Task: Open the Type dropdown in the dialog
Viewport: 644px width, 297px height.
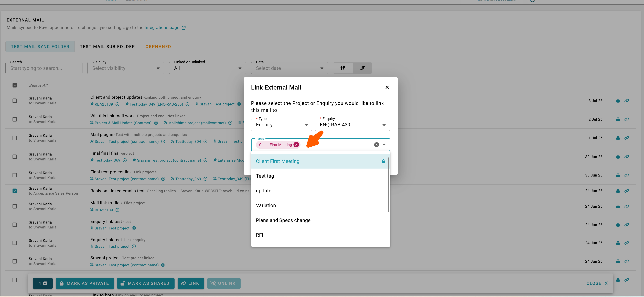Action: 282,125
